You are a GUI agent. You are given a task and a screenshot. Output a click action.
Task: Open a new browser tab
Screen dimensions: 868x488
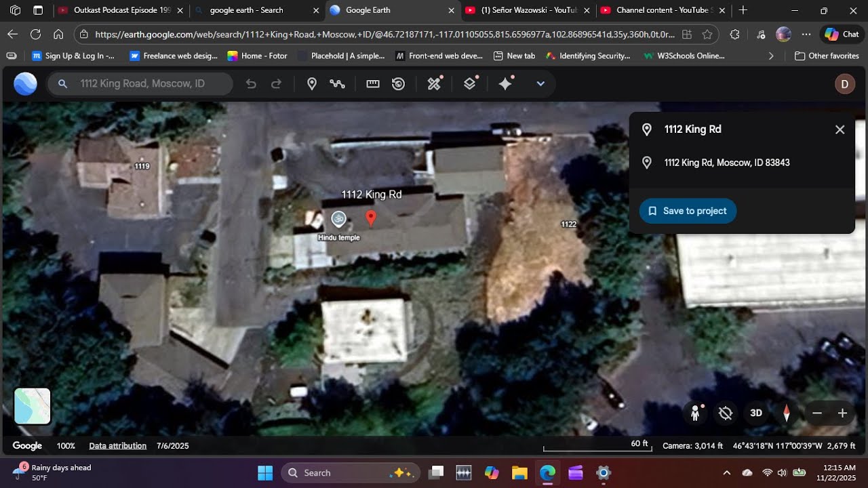[743, 10]
